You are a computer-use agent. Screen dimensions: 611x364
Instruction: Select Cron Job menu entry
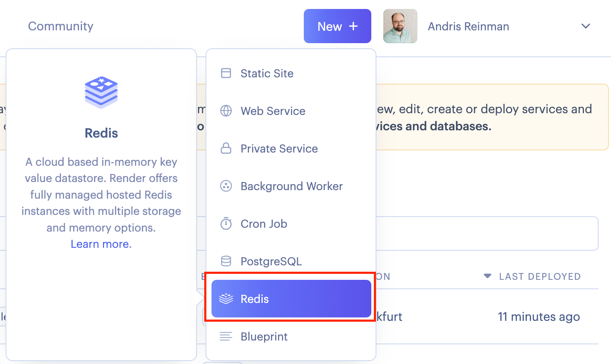[264, 223]
